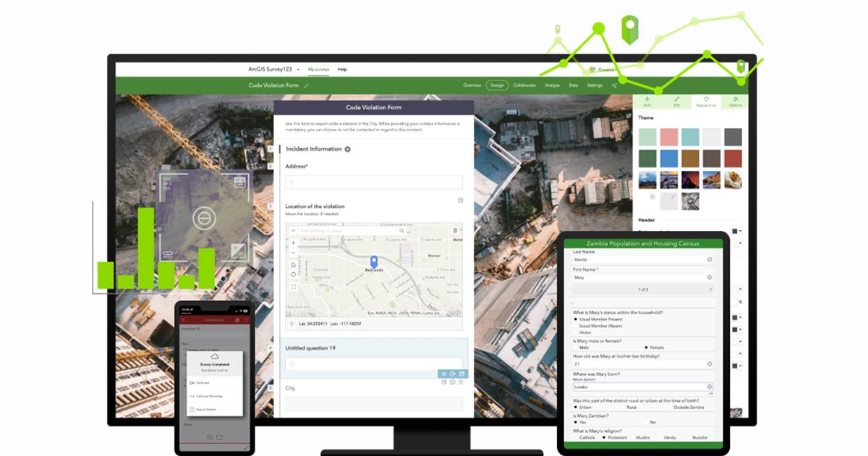Choose the dark red theme swatch
Image resolution: width=868 pixels, height=456 pixels.
click(733, 159)
